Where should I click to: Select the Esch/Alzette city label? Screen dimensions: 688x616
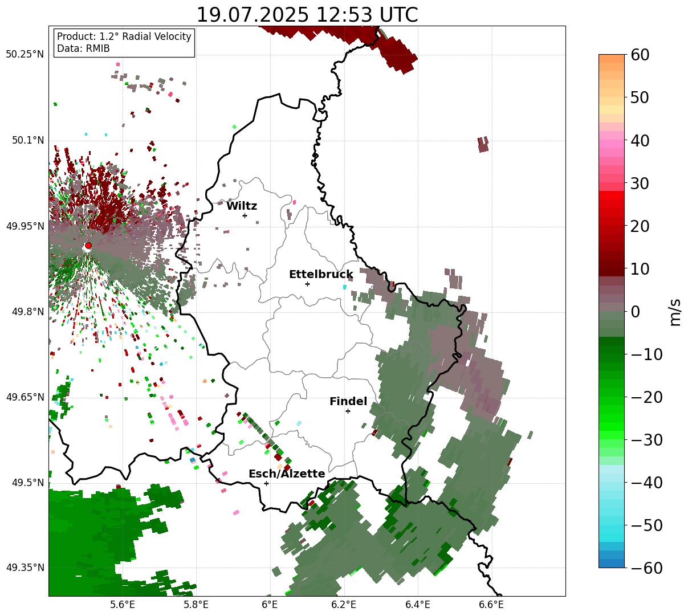pos(287,474)
